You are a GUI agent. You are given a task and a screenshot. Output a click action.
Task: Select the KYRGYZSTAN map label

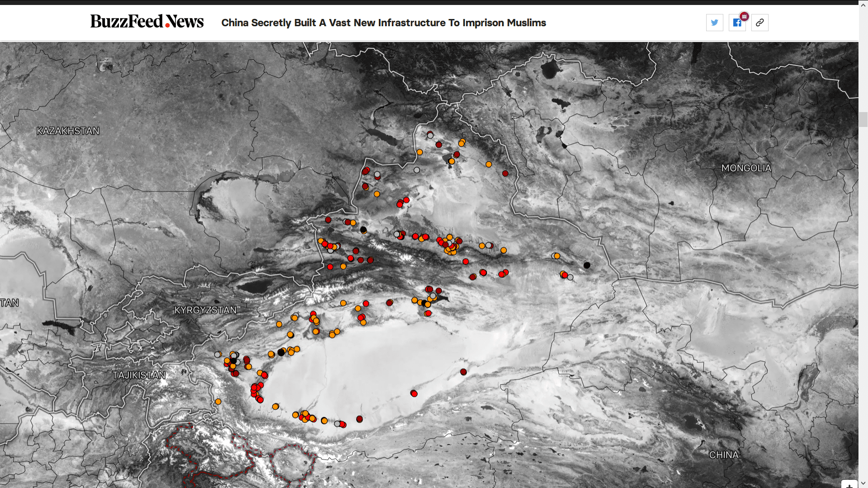pos(205,310)
